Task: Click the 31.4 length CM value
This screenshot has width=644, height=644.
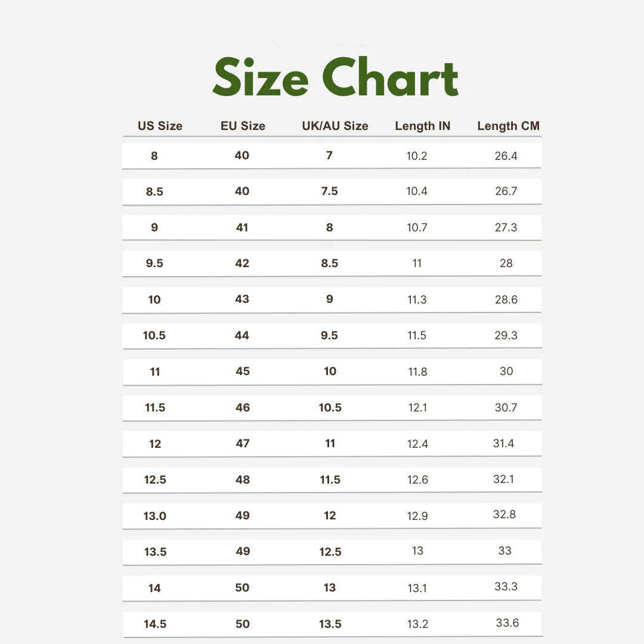Action: click(503, 443)
